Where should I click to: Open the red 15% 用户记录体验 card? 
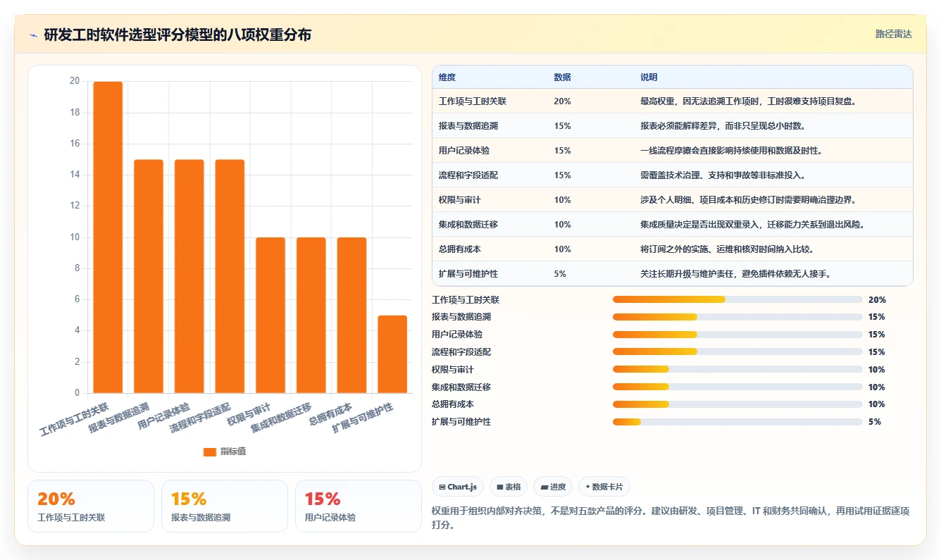click(359, 506)
